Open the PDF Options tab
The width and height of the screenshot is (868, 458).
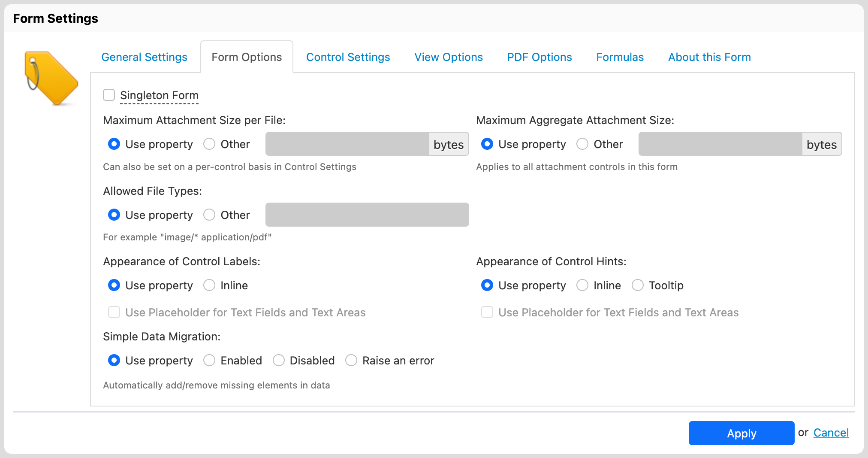tap(539, 57)
